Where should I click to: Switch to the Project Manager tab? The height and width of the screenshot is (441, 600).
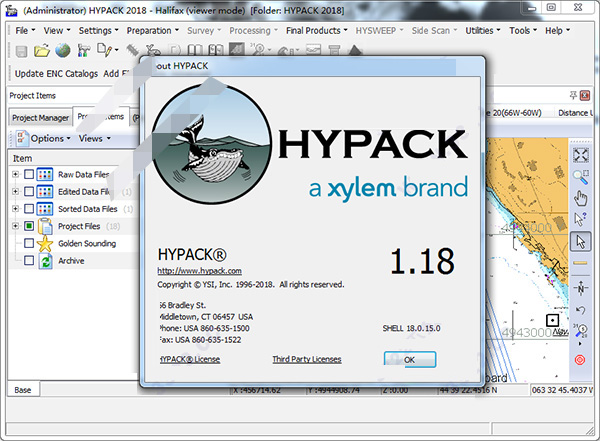[x=41, y=118]
